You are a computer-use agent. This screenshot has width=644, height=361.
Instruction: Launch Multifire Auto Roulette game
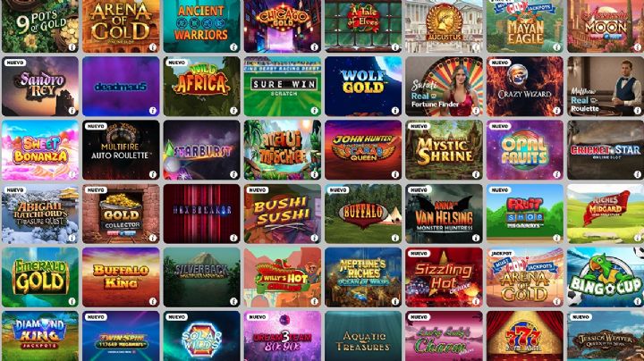121,150
